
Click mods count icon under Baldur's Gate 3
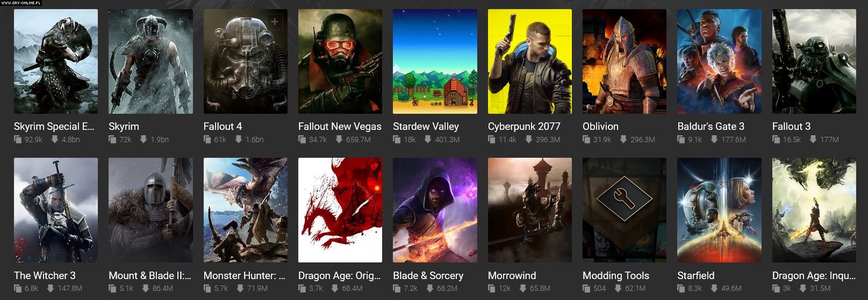(x=681, y=140)
